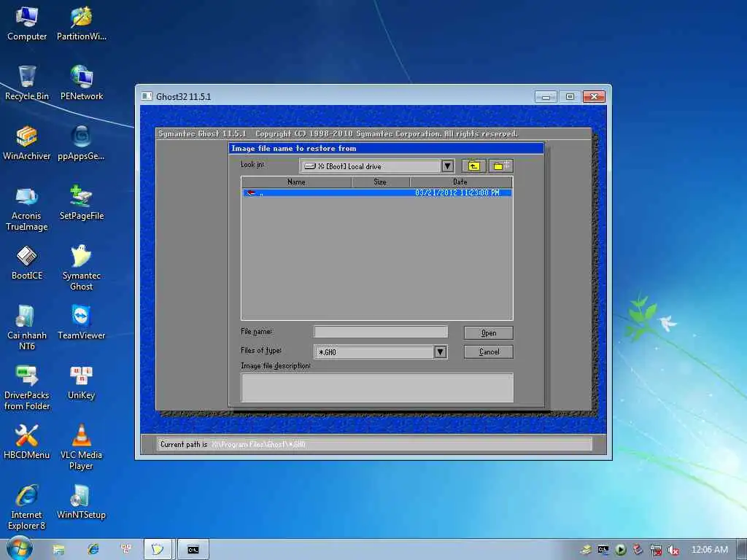Open Internet Explorer 8 desktop icon
This screenshot has height=560, width=747.
(x=27, y=507)
